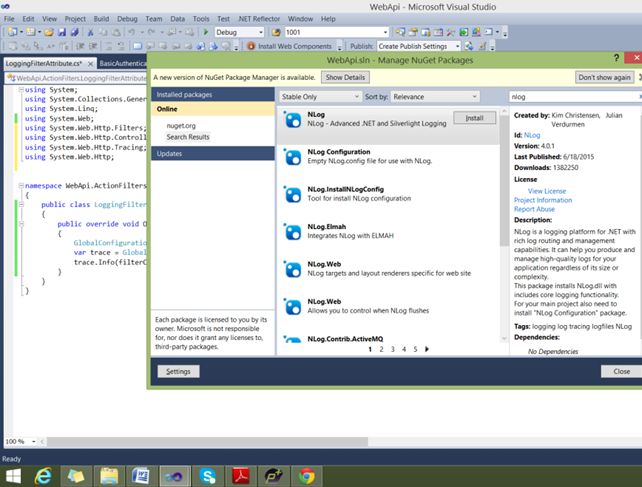Click the nlog search input field
Screen dimensions: 642x487
pyautogui.click(x=574, y=97)
